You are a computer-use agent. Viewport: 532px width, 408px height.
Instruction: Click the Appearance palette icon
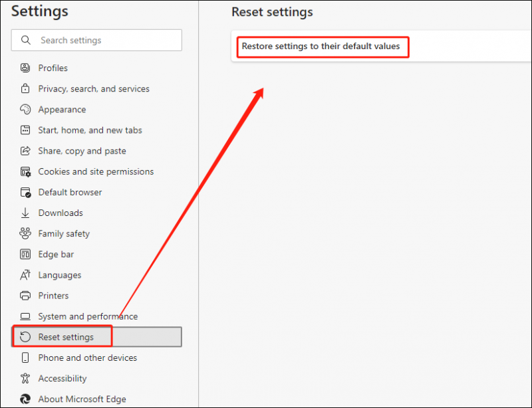[x=25, y=109]
